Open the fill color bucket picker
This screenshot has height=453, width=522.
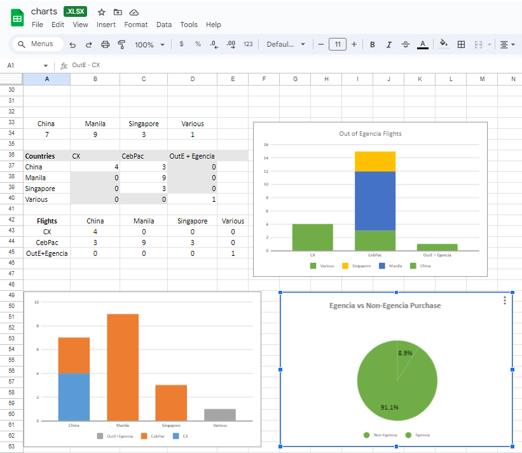tap(444, 44)
